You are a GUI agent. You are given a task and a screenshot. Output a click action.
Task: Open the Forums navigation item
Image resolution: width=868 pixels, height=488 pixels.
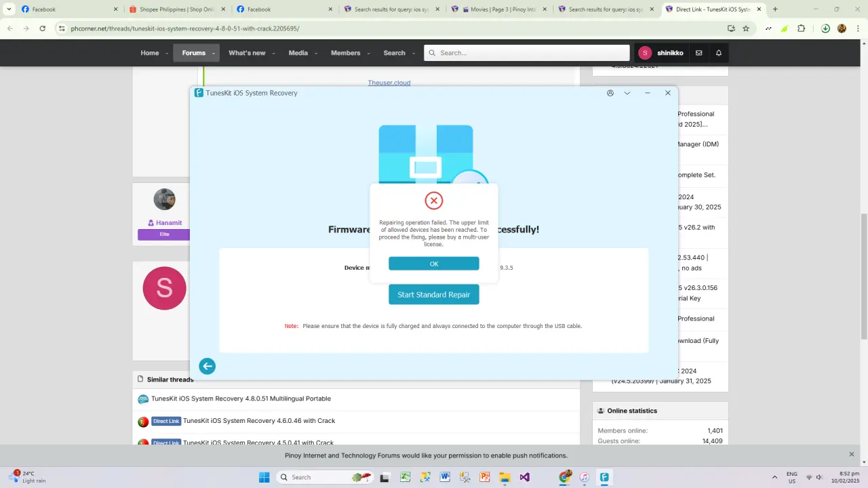tap(194, 53)
